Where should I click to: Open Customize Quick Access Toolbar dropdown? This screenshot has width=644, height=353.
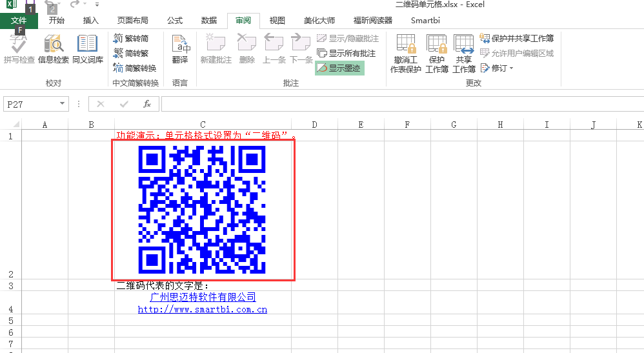point(97,5)
